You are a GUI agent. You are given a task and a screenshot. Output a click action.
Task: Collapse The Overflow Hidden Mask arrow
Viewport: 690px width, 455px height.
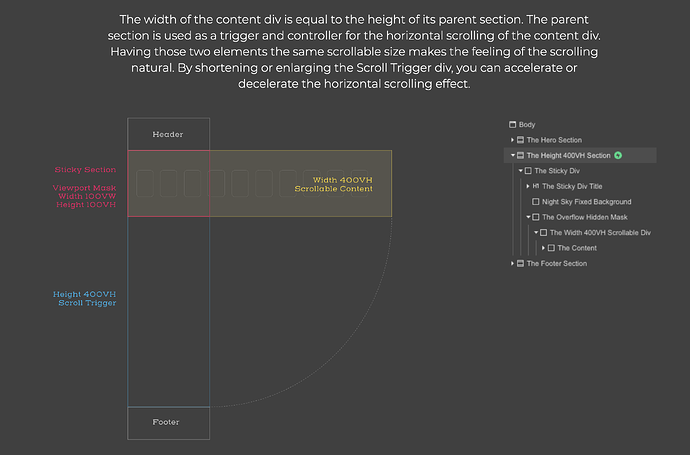tap(528, 217)
